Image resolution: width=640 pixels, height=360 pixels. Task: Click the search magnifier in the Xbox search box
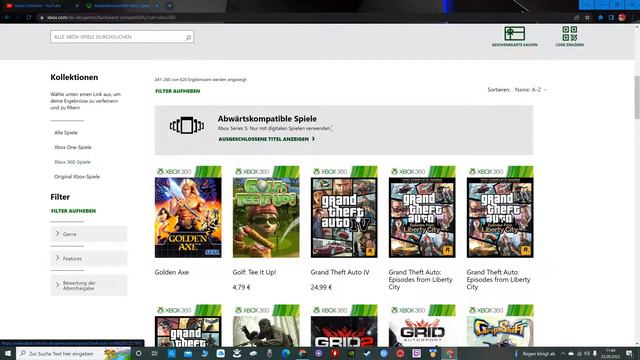click(x=188, y=38)
